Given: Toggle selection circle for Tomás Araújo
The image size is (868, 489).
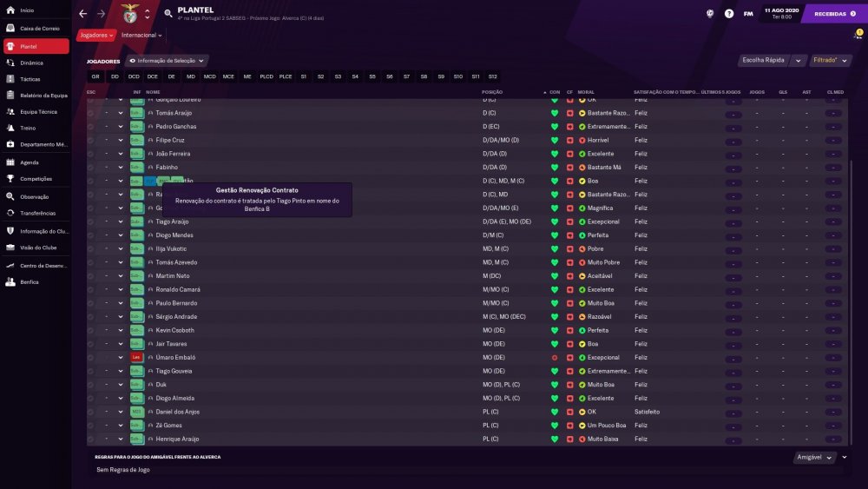Looking at the screenshot, I should point(91,113).
